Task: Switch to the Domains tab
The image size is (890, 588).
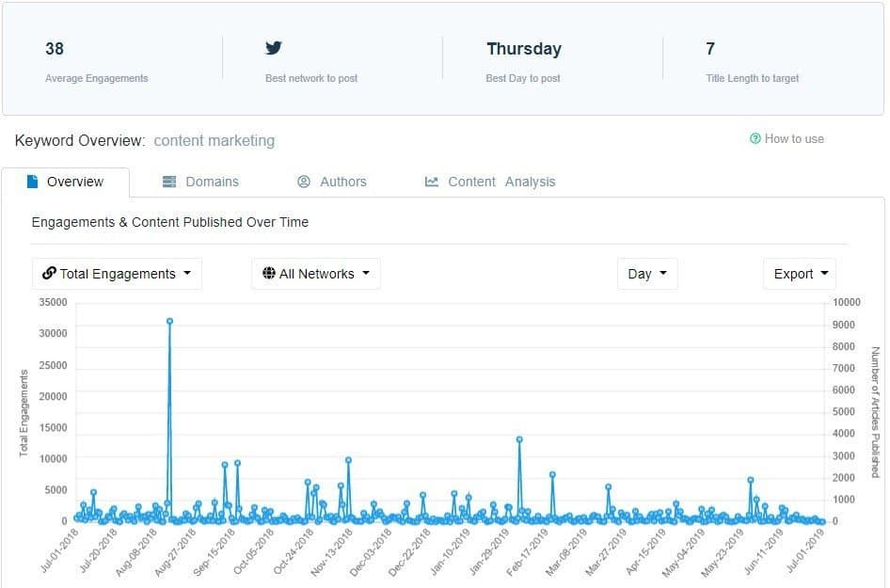Action: click(x=200, y=182)
